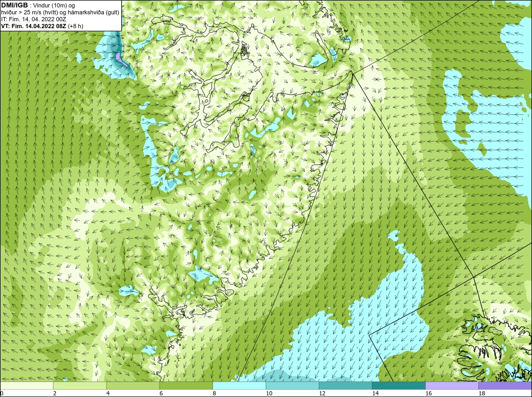The image size is (532, 397).
Task: Click the teal 12–14 legend swatch
Action: 346,386
